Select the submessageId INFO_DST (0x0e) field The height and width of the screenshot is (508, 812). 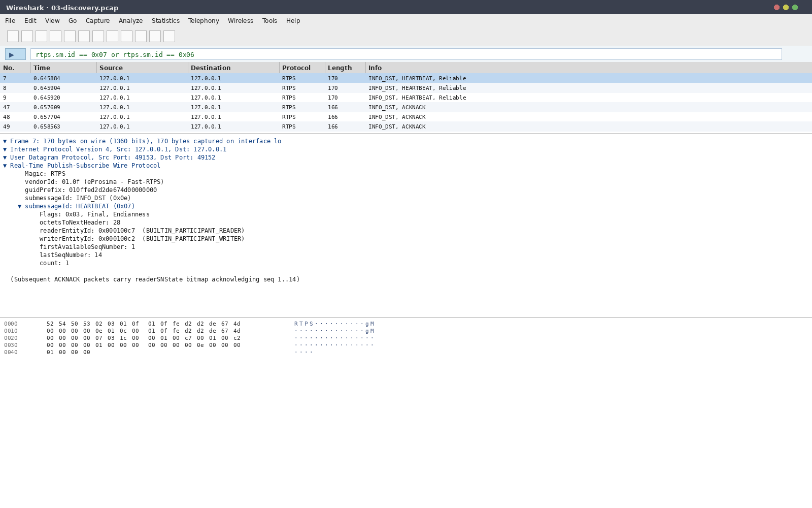78,198
